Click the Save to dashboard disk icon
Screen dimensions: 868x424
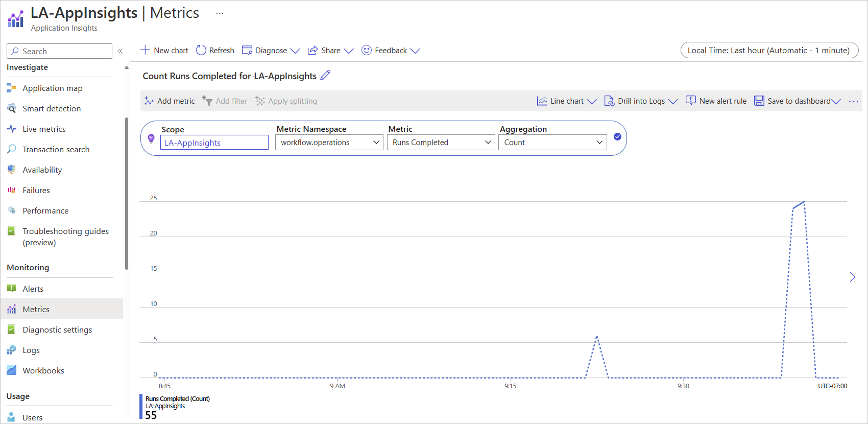tap(759, 101)
